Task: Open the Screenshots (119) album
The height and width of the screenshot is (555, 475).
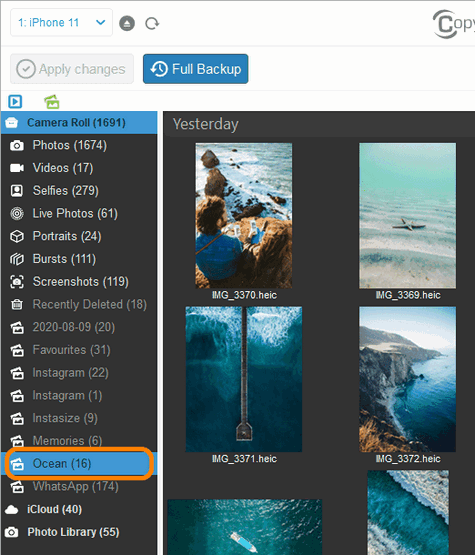Action: pos(79,282)
